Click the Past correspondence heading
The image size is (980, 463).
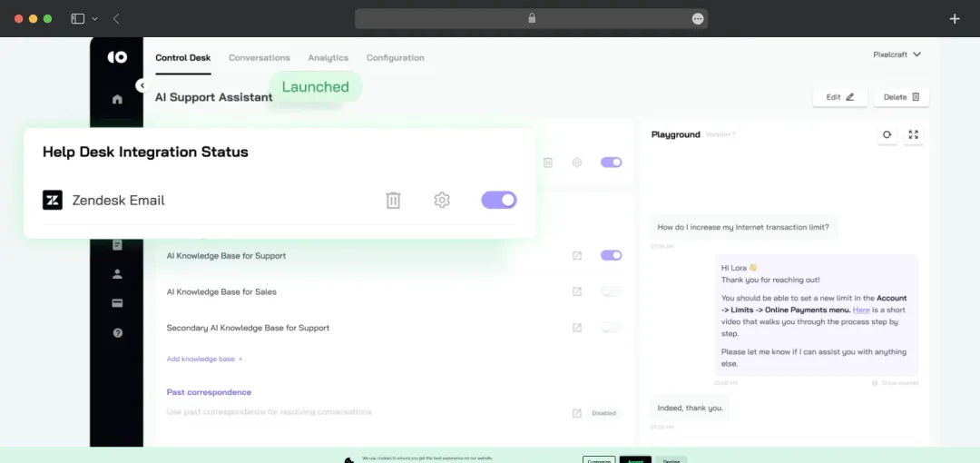click(x=209, y=392)
